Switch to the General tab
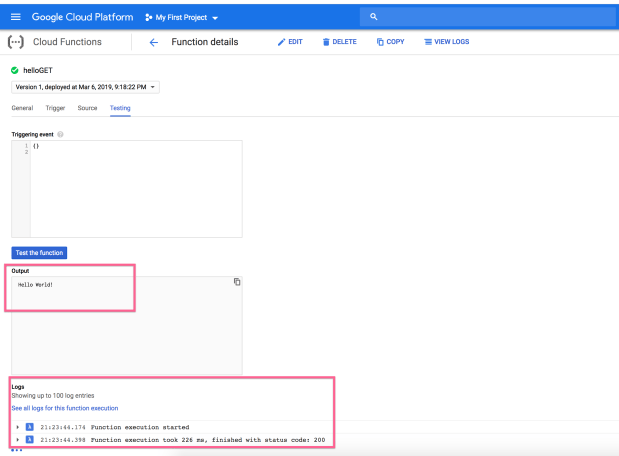Screen dimensions: 619x456 [23, 108]
